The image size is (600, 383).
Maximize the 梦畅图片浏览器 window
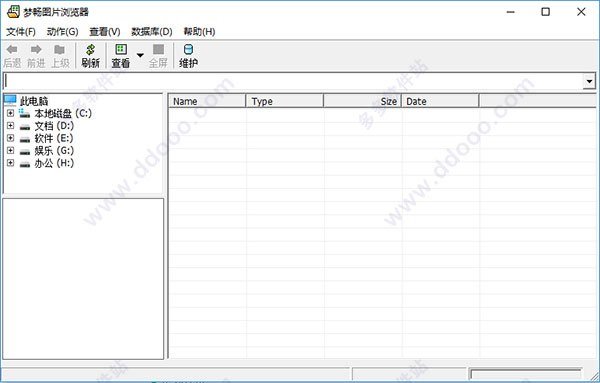(546, 12)
